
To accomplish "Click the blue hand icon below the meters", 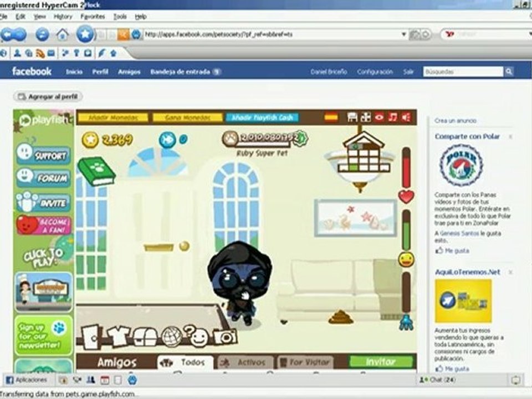I will (406, 323).
